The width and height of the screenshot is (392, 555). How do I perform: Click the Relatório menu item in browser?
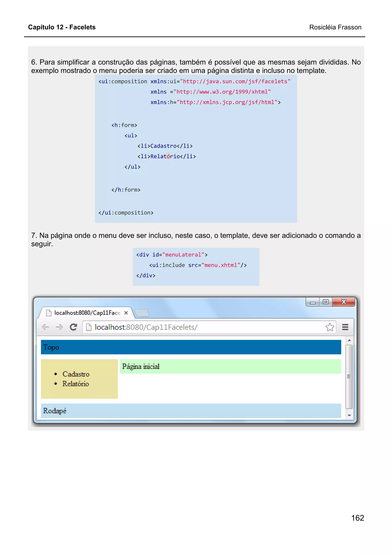76,384
